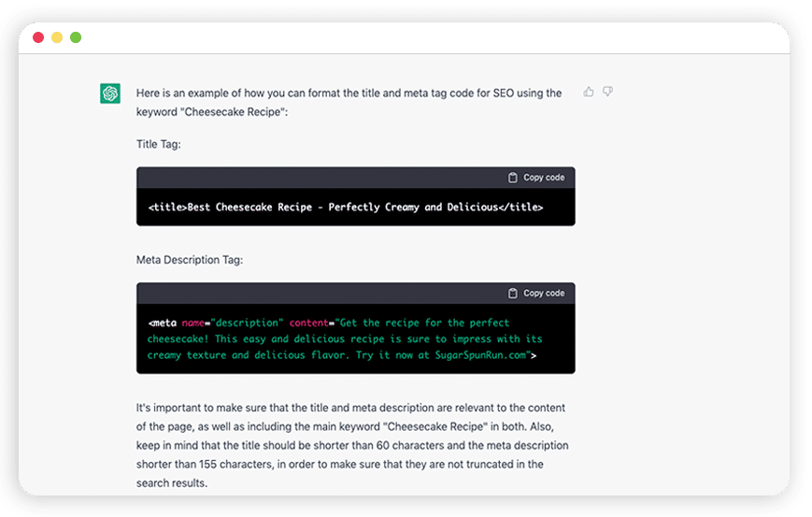Screen dimensions: 812x517
Task: Click the green ChatGPT avatar logo
Action: pyautogui.click(x=110, y=93)
